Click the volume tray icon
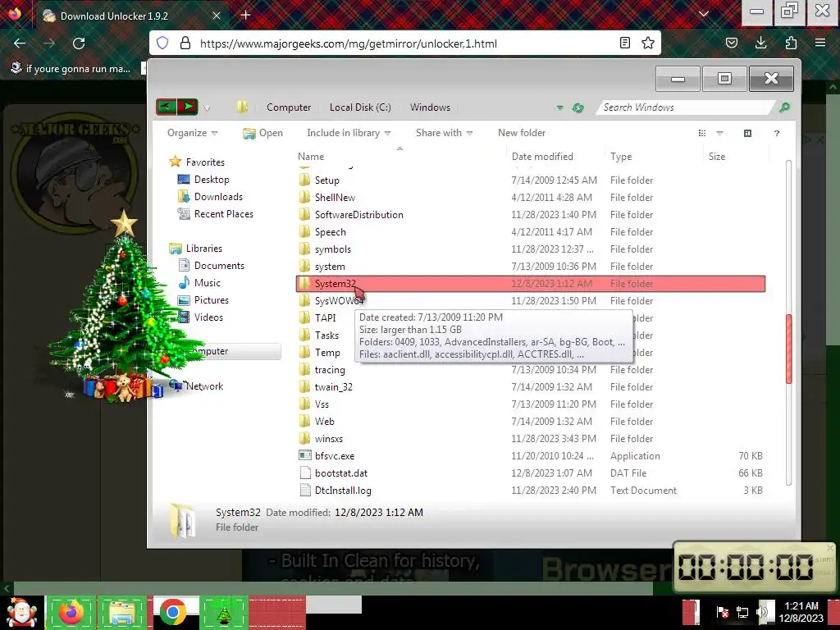The image size is (840, 630). click(762, 612)
